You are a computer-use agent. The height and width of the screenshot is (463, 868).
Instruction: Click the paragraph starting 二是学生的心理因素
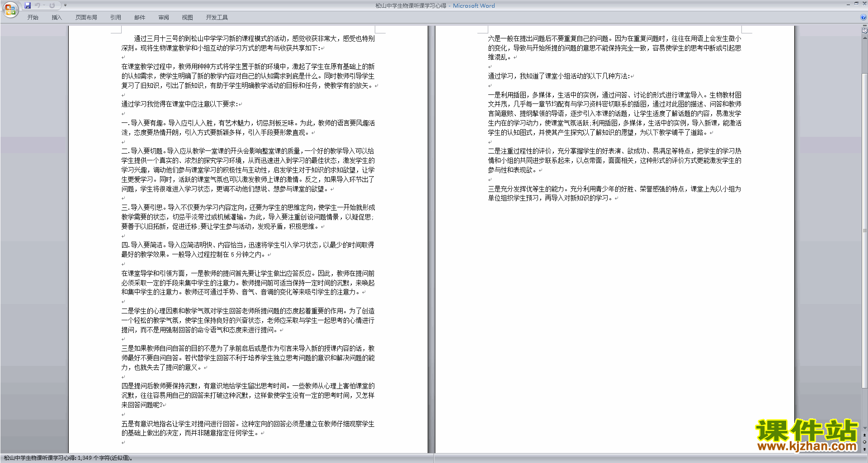click(248, 320)
